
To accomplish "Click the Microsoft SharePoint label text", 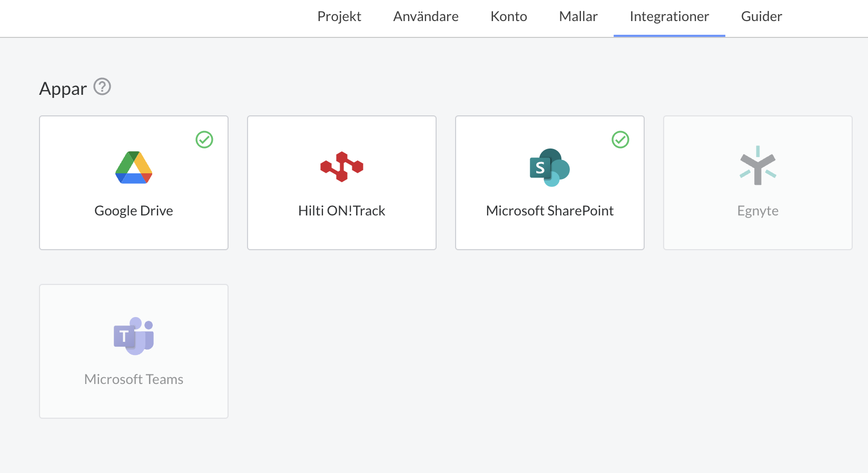I will click(550, 211).
